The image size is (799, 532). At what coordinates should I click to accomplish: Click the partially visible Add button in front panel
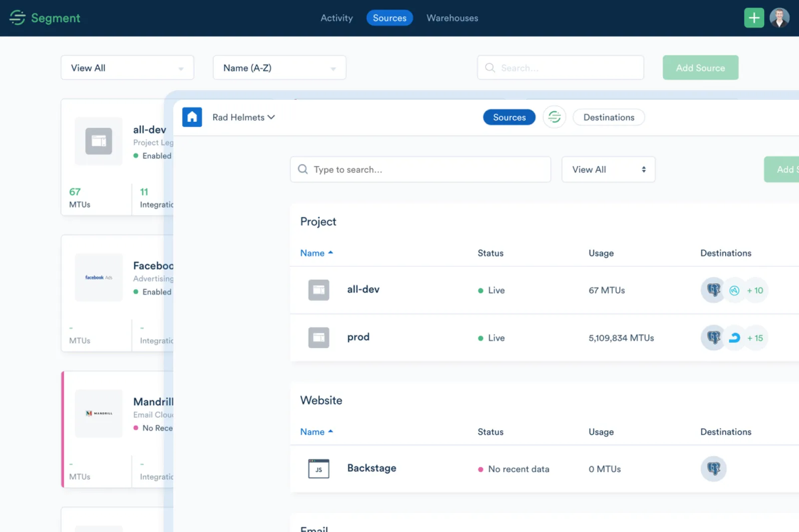click(782, 169)
